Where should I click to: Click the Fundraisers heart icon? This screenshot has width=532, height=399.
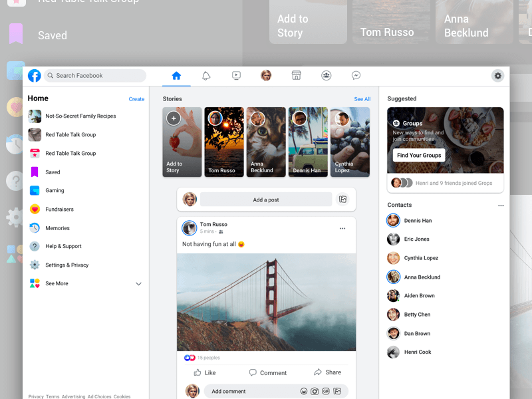[x=35, y=209]
